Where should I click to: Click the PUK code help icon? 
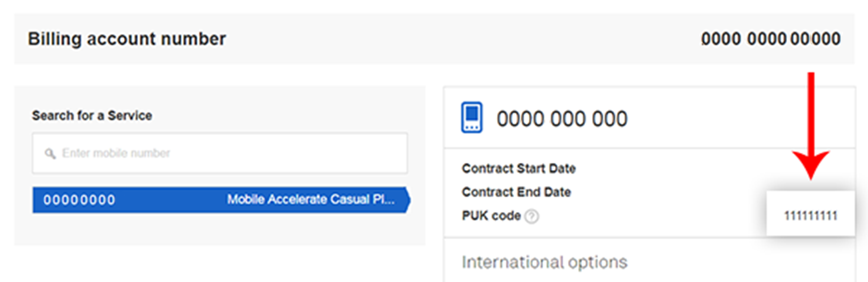pos(532,216)
